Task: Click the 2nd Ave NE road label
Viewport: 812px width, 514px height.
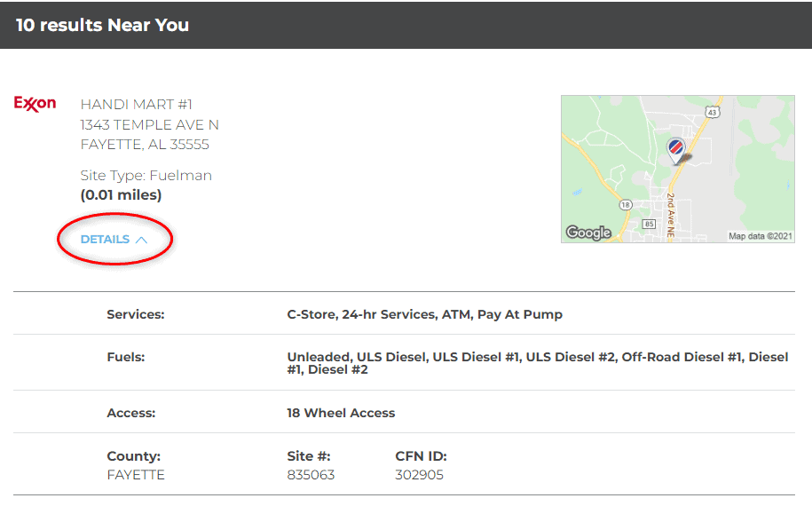Action: 671,216
